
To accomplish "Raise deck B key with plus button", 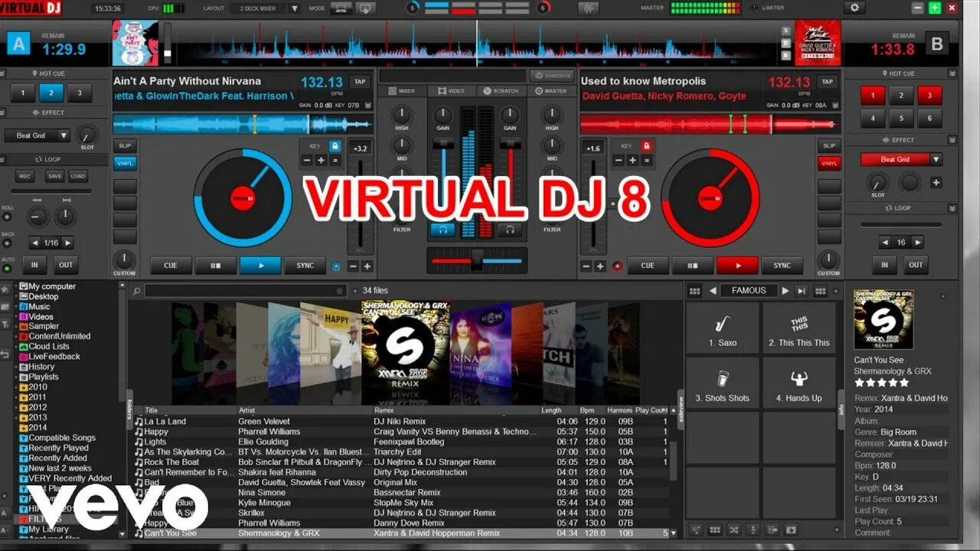I will tap(633, 160).
